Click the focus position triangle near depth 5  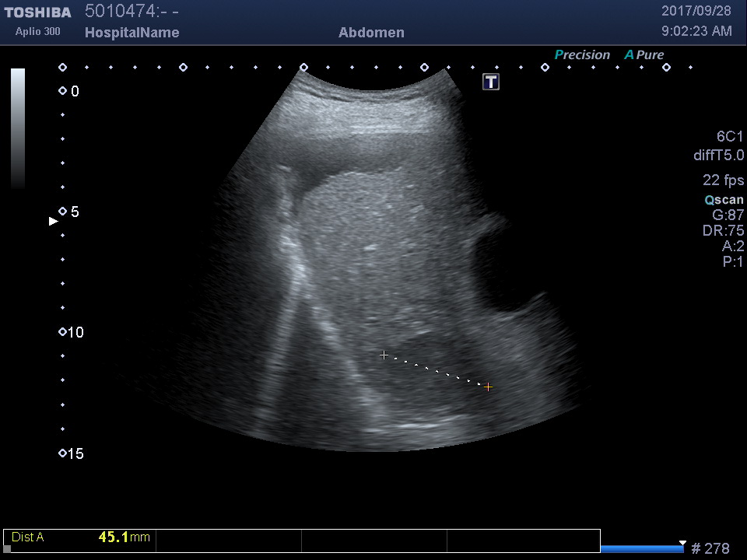click(x=54, y=222)
